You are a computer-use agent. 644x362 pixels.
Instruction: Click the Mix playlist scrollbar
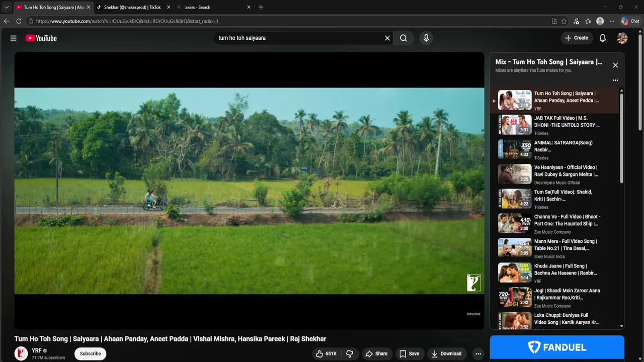coord(622,138)
